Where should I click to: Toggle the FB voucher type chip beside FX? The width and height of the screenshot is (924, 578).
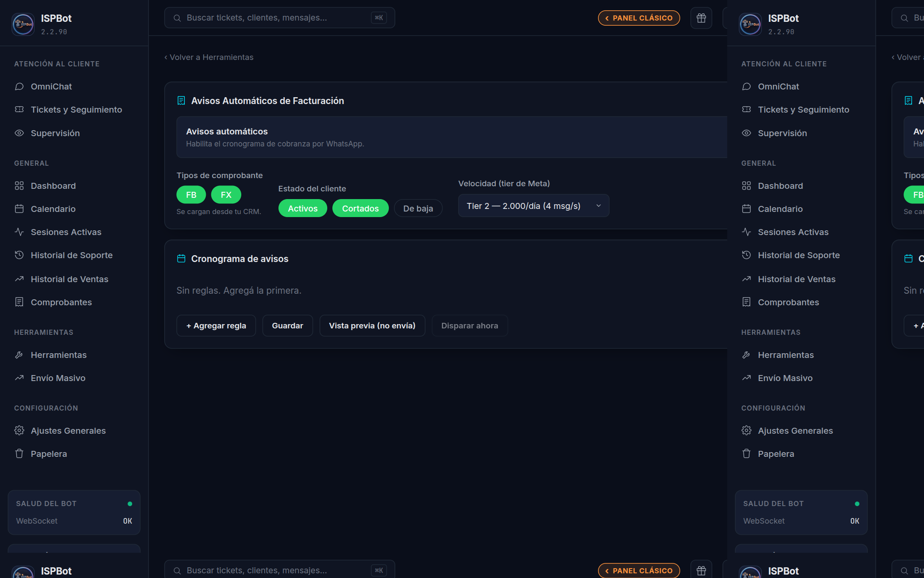coord(191,195)
